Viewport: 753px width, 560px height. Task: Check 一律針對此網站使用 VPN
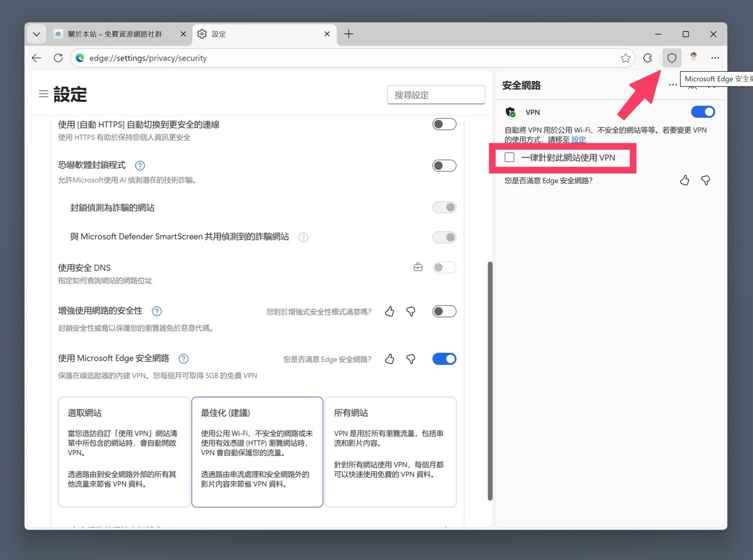(x=509, y=157)
